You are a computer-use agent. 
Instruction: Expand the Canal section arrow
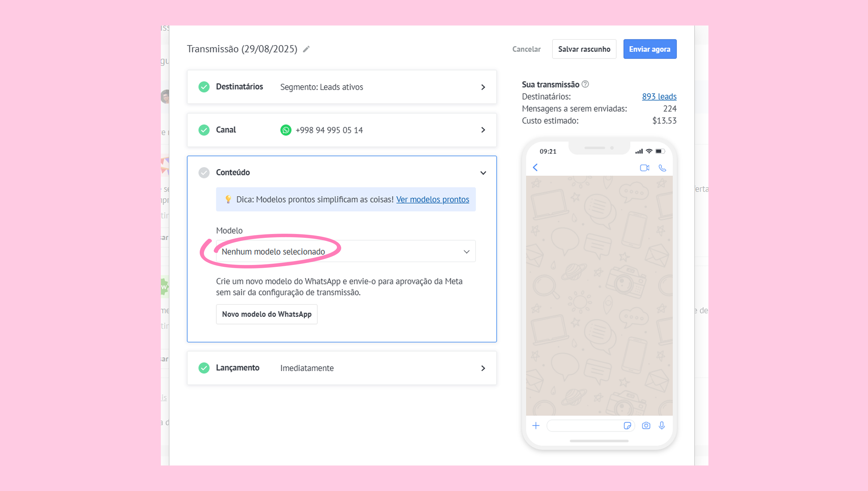coord(483,130)
